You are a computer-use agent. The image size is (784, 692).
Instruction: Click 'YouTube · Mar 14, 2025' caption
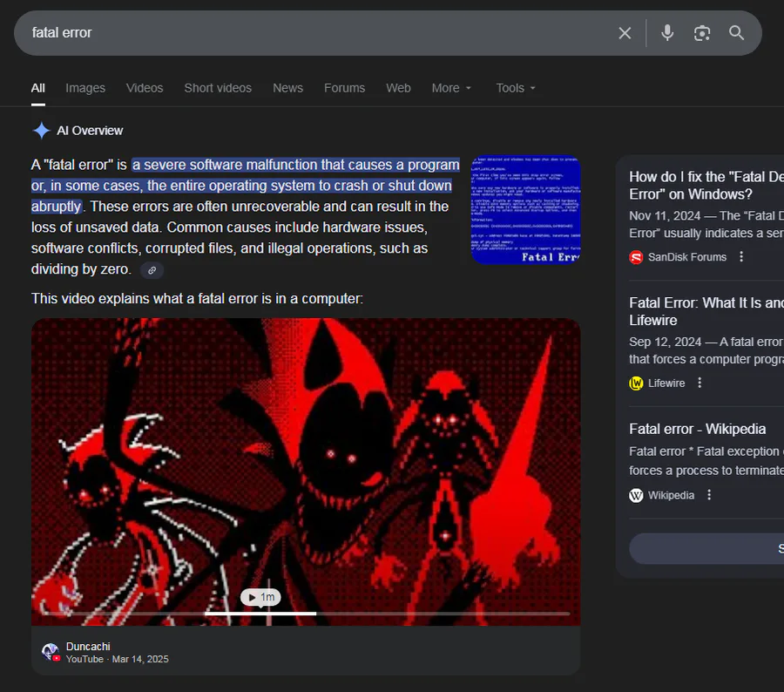(117, 659)
